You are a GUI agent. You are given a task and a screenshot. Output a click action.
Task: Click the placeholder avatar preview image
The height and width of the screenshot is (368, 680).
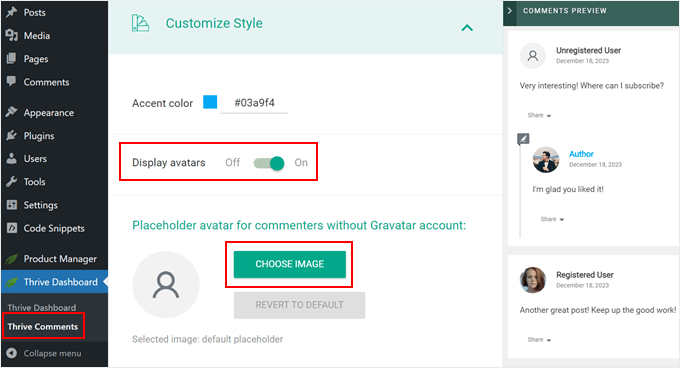point(166,284)
